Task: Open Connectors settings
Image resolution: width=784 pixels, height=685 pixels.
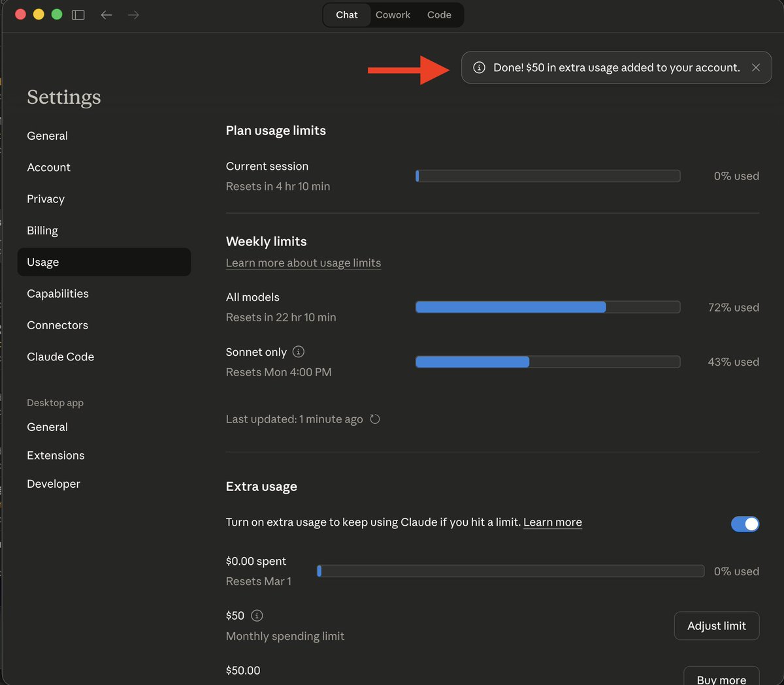Action: pyautogui.click(x=104, y=325)
